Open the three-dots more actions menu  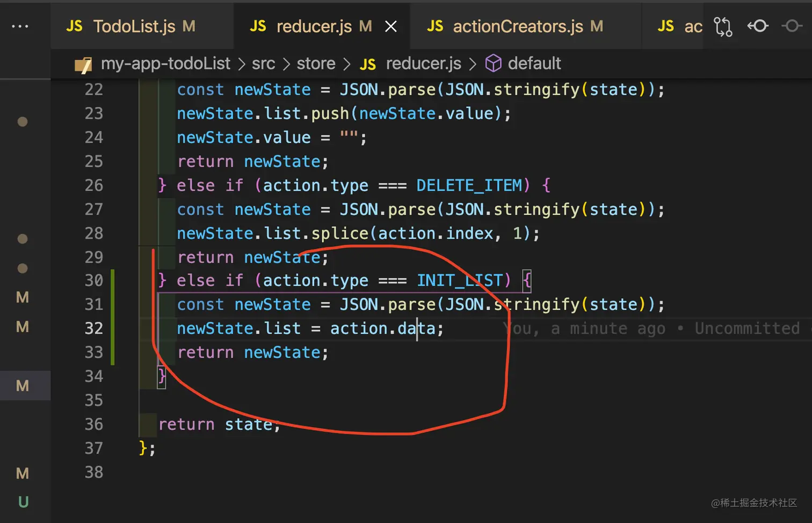click(x=20, y=26)
